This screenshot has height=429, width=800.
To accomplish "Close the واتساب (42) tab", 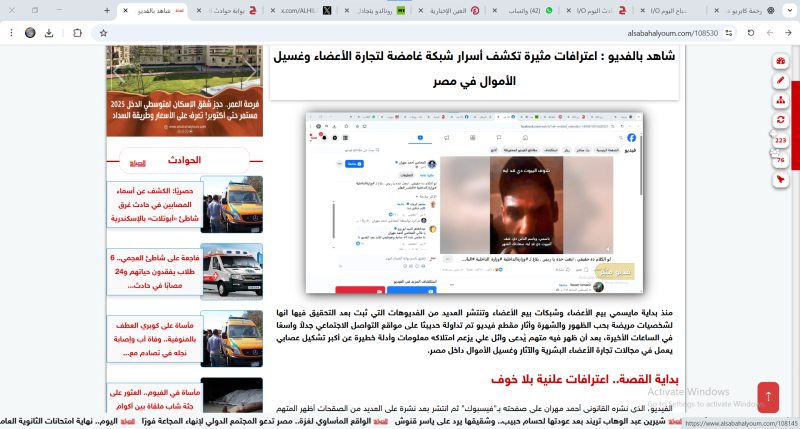I will (494, 10).
